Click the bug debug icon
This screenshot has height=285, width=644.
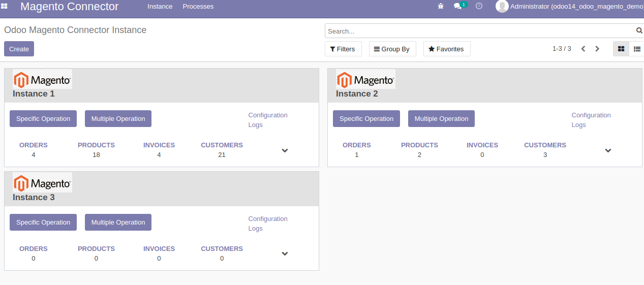tap(441, 6)
